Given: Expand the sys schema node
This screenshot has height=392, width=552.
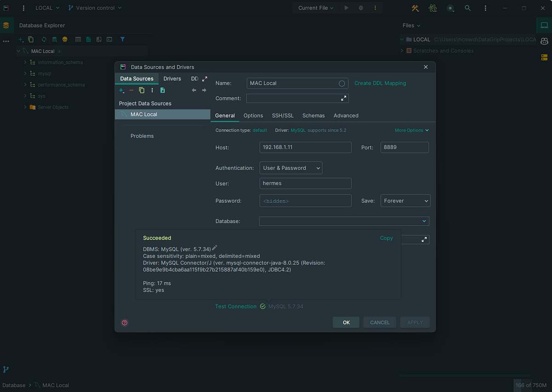Looking at the screenshot, I should [x=25, y=96].
